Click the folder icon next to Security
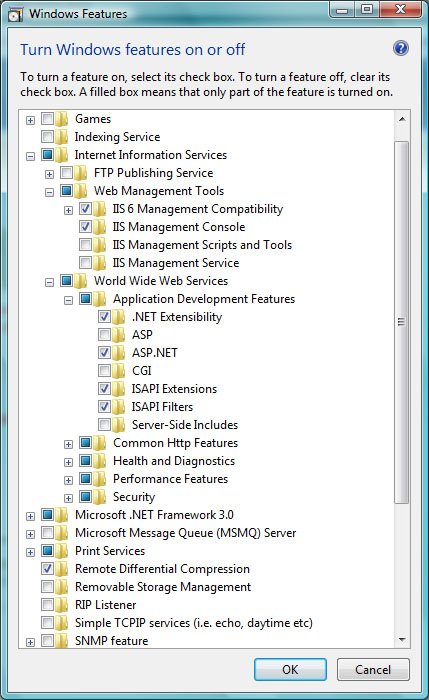 [x=100, y=497]
